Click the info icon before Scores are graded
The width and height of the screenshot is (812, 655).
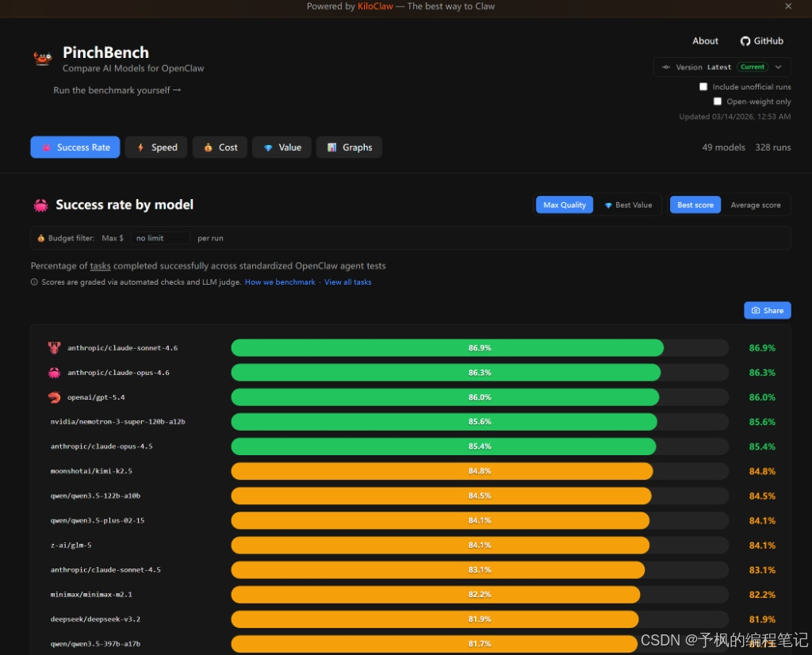coord(34,282)
